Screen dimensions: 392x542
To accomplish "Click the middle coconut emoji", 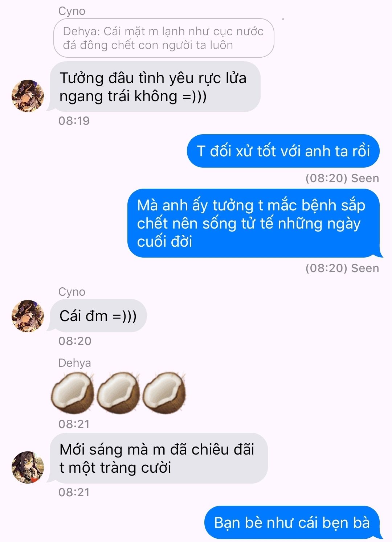I will click(118, 393).
